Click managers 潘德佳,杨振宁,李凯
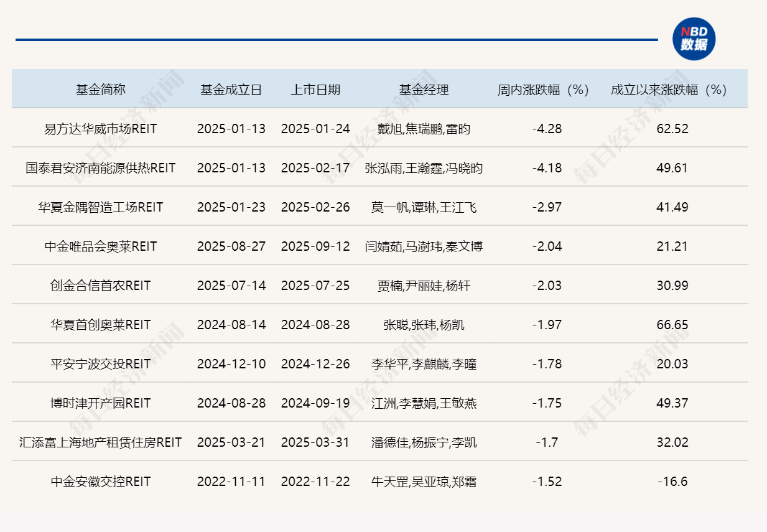This screenshot has height=532, width=767. 424,442
